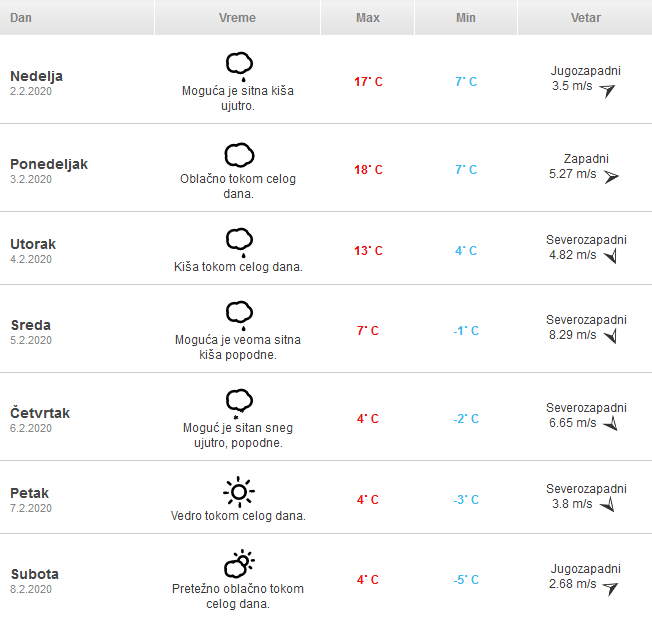Click Sunday's southwest wind direction arrow
The image size is (652, 617).
(x=607, y=89)
